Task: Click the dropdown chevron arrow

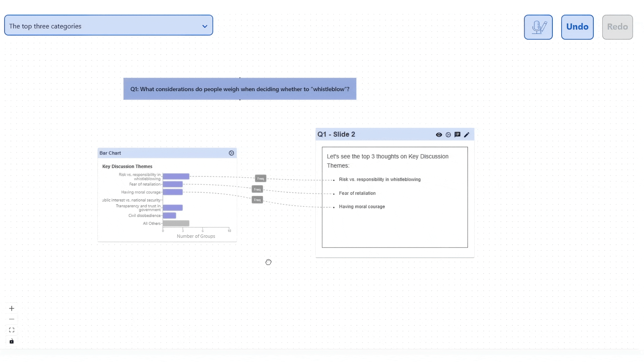Action: (205, 26)
